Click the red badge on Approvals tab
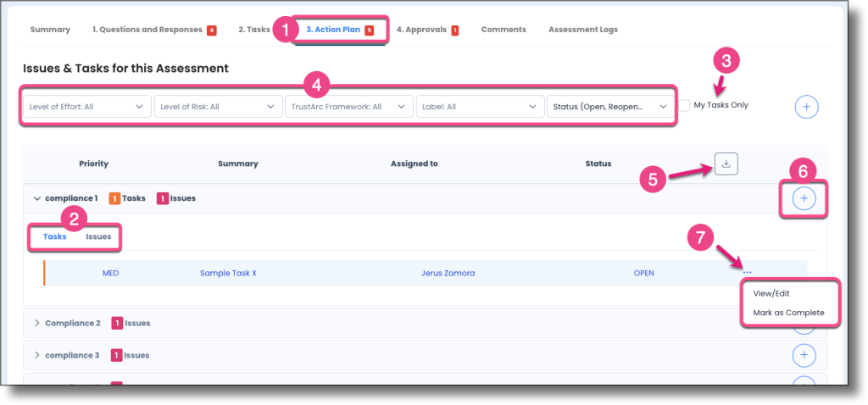Image resolution: width=868 pixels, height=405 pixels. pos(454,31)
